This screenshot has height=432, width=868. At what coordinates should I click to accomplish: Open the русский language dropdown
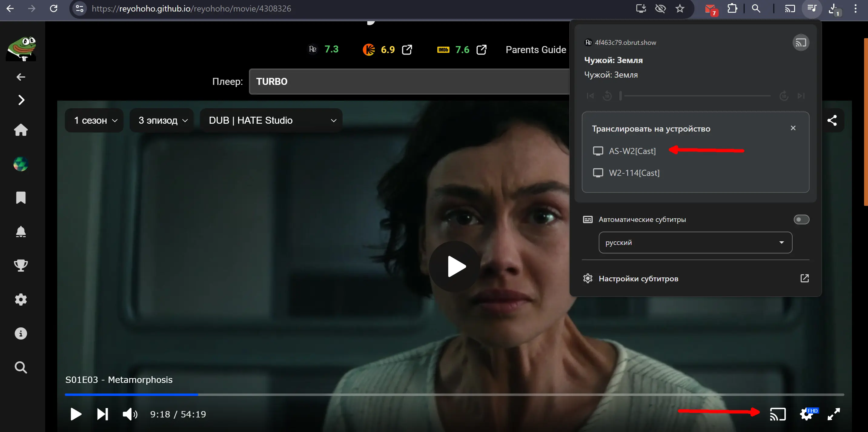[x=695, y=243]
